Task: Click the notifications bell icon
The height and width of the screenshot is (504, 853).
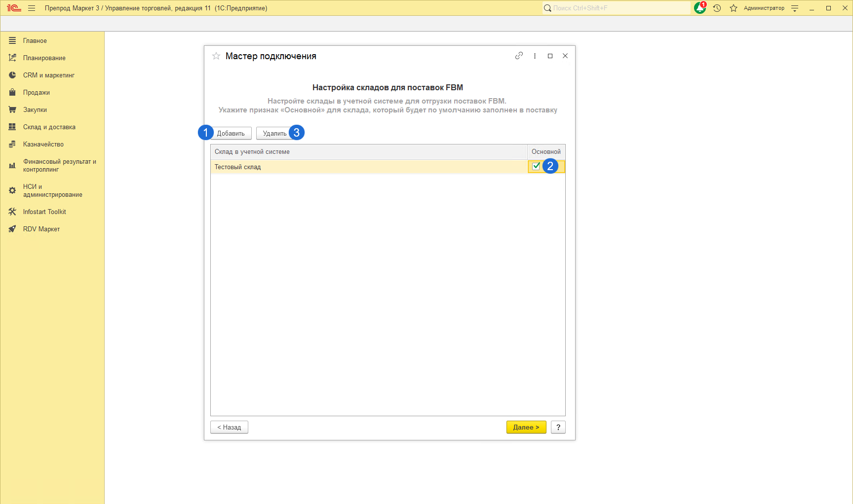Action: pyautogui.click(x=699, y=8)
